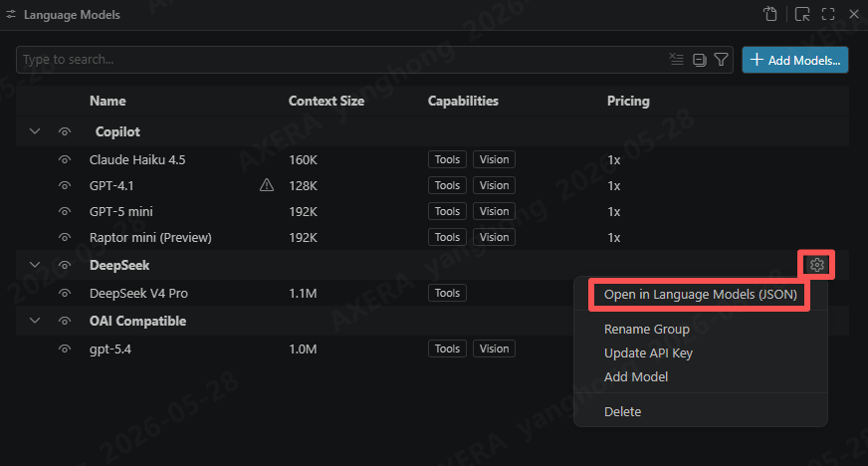
Task: Select the Raptor mini (Preview) model name
Action: (x=150, y=237)
